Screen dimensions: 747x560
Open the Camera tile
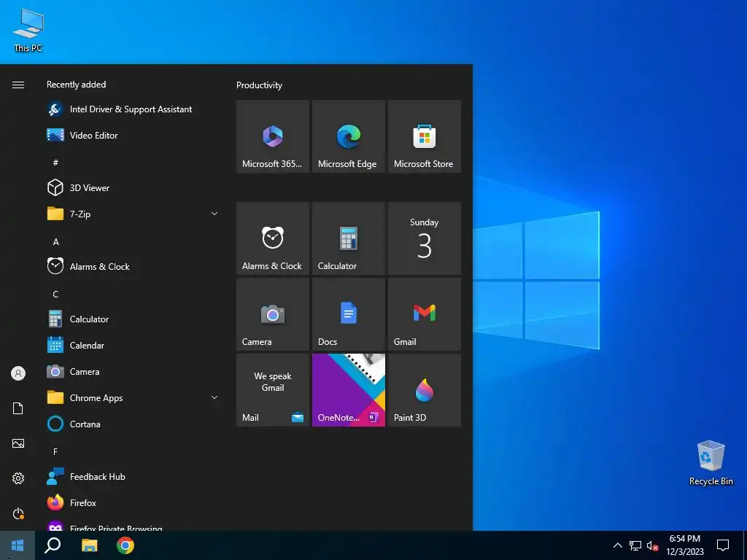pyautogui.click(x=273, y=314)
